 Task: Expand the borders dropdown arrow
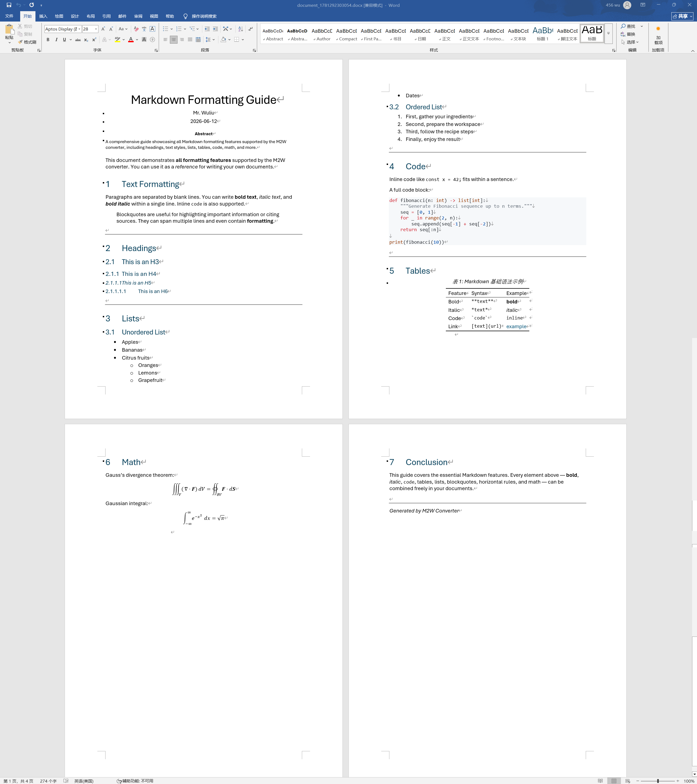click(x=243, y=40)
